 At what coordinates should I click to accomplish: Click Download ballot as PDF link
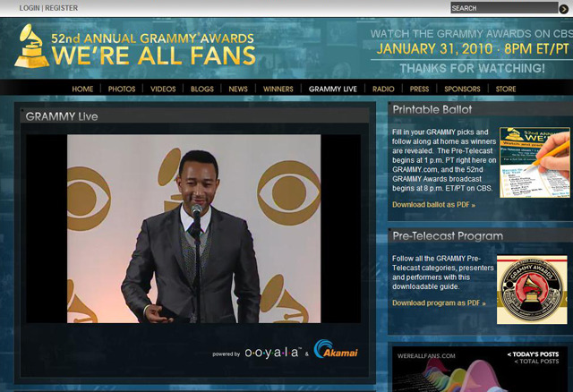point(433,205)
